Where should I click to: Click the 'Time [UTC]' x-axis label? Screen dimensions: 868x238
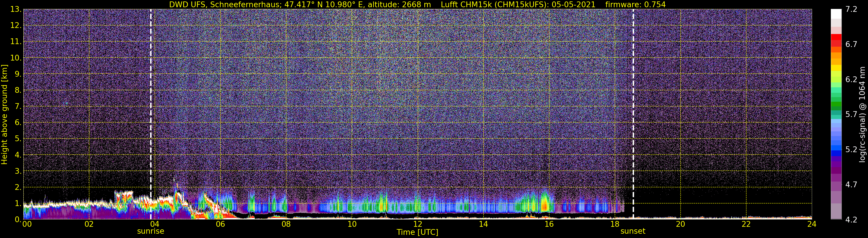click(x=417, y=232)
